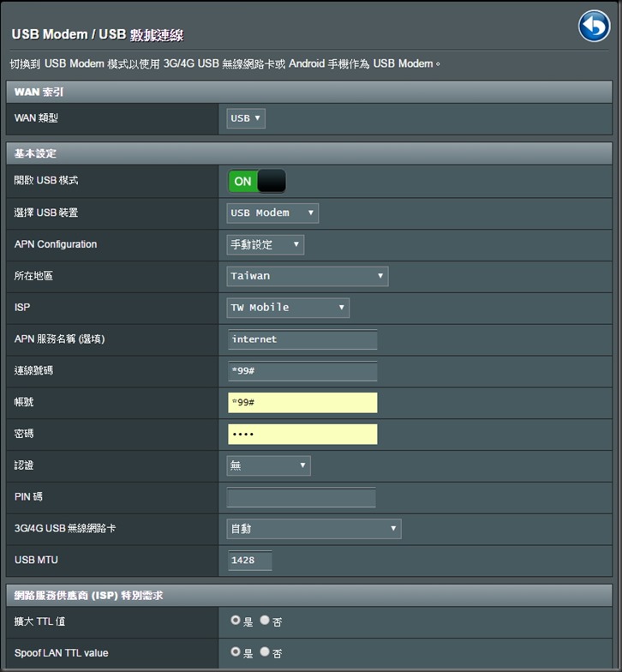Click the 密碼 password field
This screenshot has height=672, width=622.
click(x=302, y=434)
